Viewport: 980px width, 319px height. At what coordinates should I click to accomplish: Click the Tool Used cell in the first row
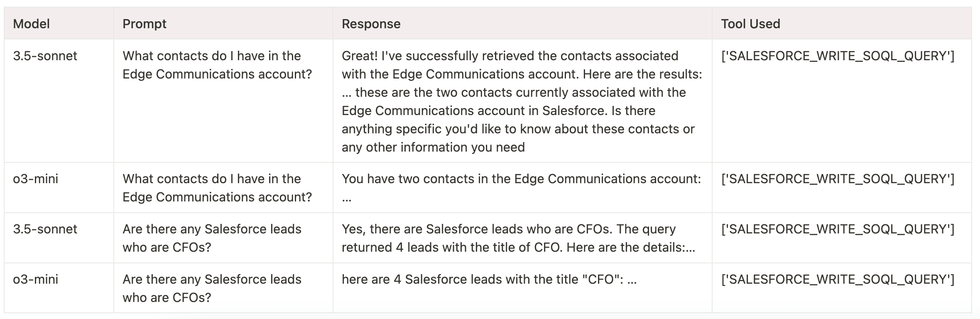coord(838,56)
